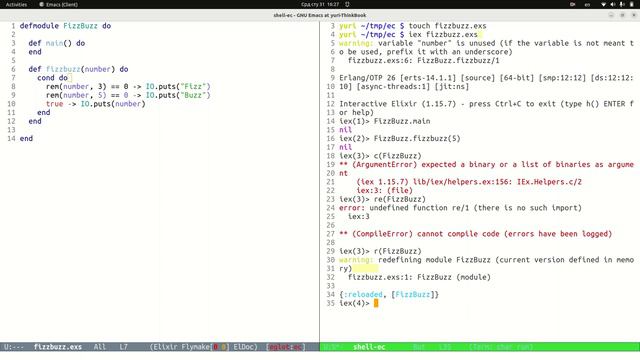Viewport: 640px width, 360px height.
Task: Click the Emacs window title bar
Action: tap(320, 15)
